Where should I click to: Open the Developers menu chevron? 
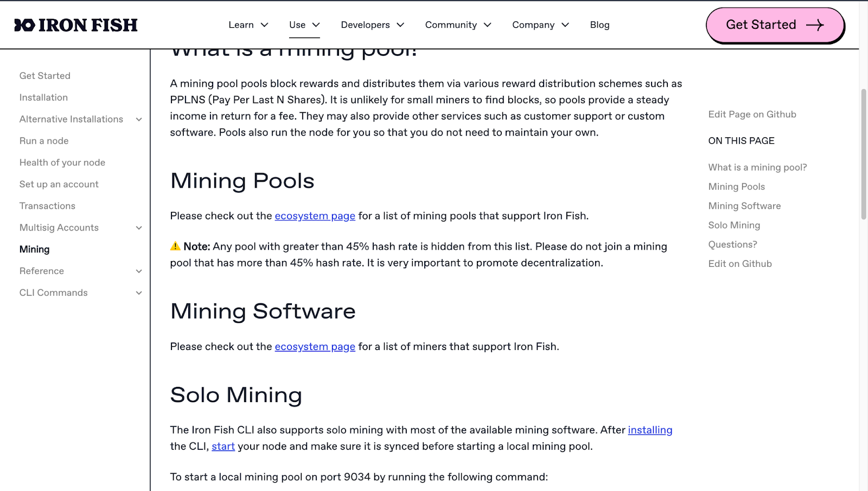point(400,24)
